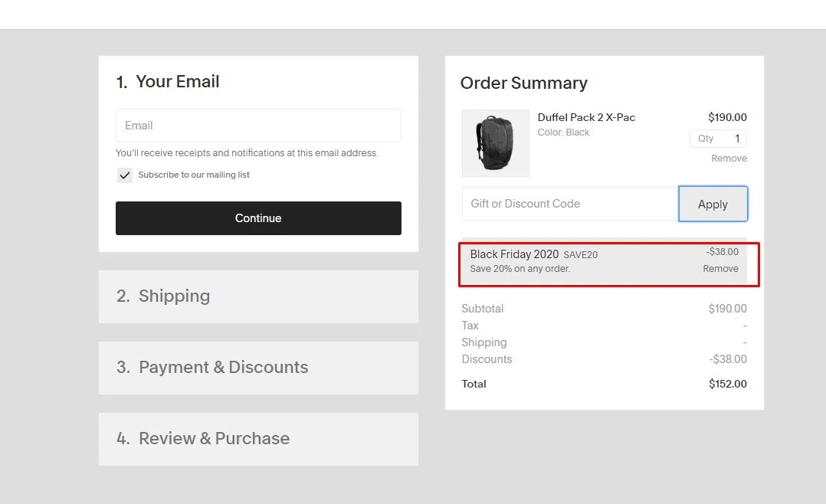
Task: Click the black backpack product thumbnail
Action: (x=495, y=143)
